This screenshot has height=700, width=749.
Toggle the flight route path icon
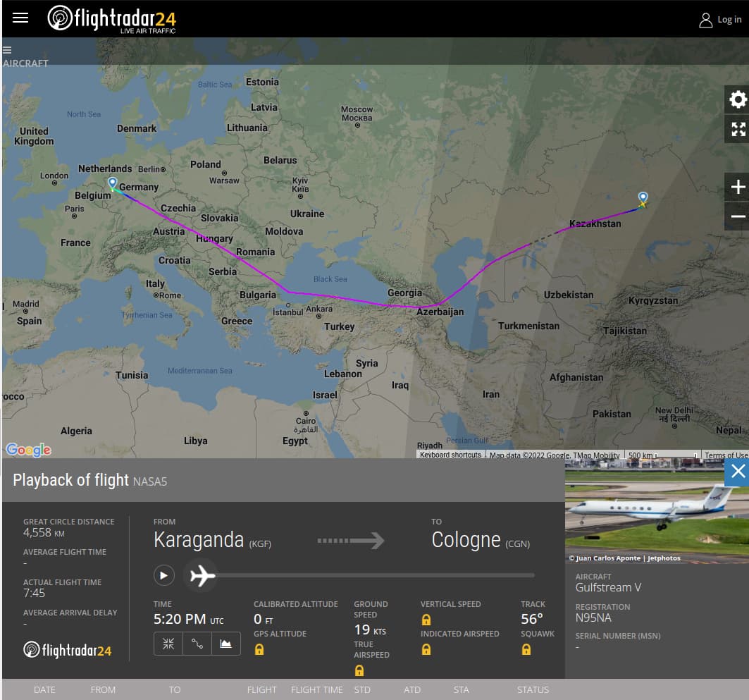(x=197, y=643)
